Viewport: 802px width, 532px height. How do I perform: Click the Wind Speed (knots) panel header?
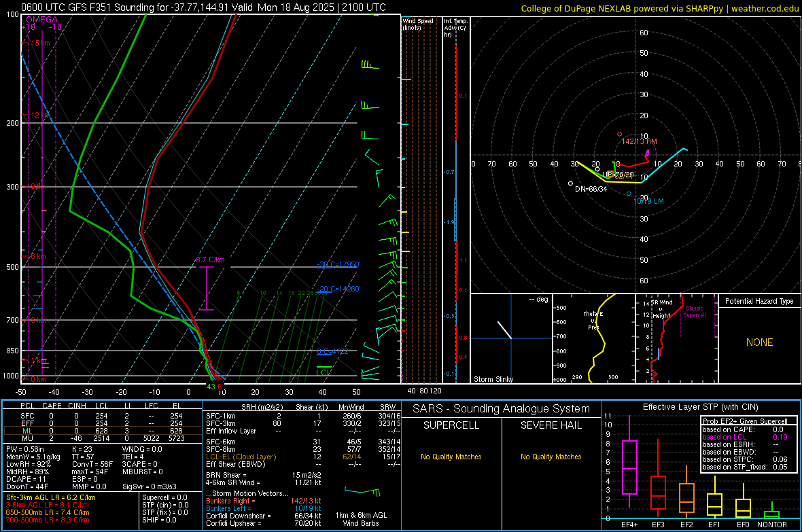[417, 24]
